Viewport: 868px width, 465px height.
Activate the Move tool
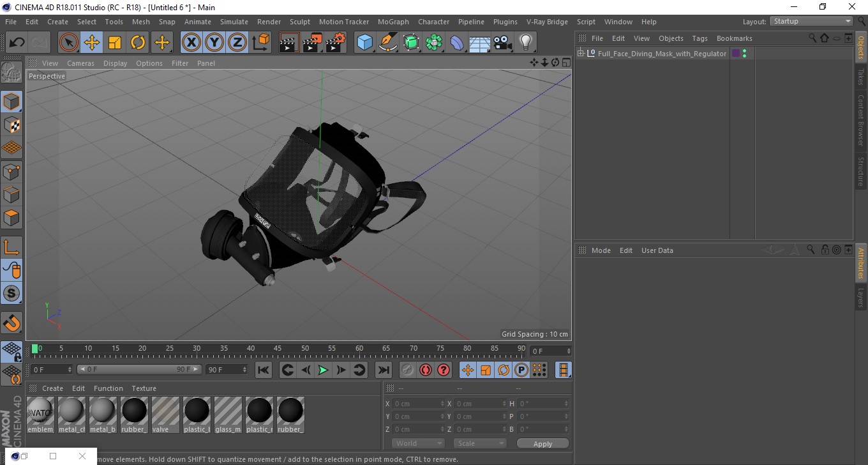[x=92, y=43]
